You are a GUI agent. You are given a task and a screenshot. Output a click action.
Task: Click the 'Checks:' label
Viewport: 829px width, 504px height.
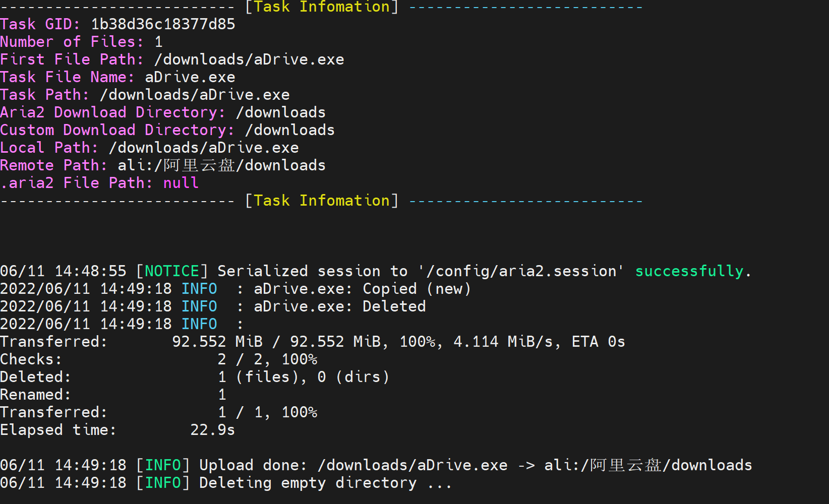(31, 359)
